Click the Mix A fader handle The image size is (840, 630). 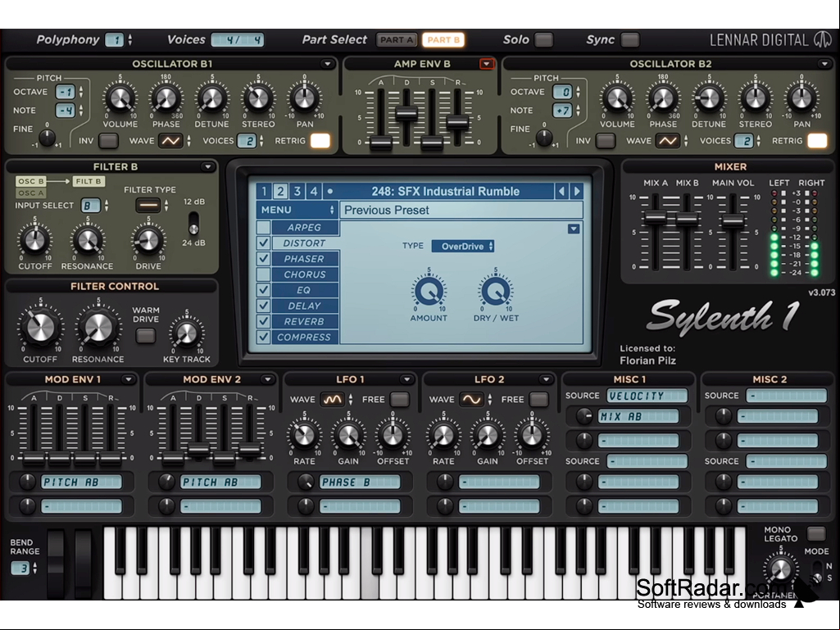(x=655, y=217)
